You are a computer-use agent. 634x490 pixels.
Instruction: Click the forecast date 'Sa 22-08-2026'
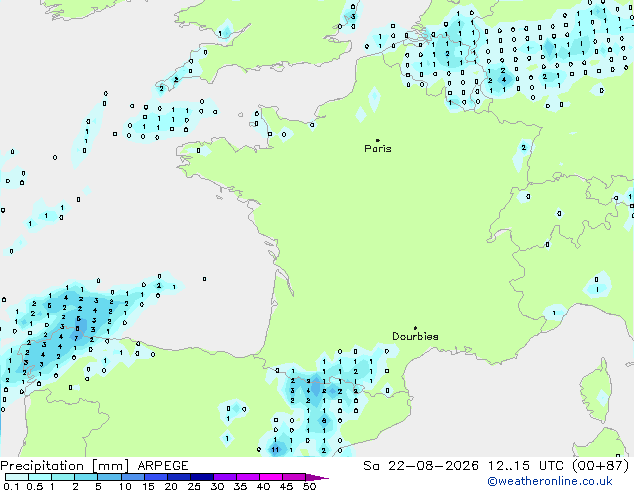tap(421, 466)
